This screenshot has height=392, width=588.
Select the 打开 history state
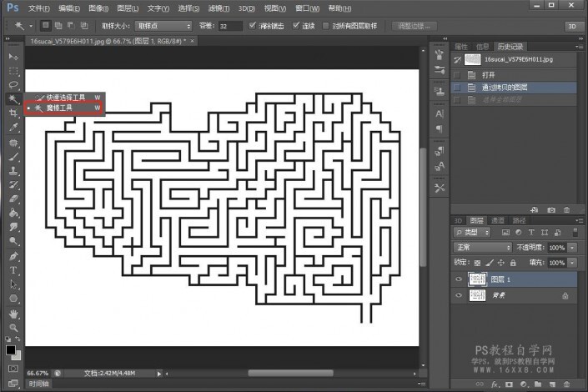(x=489, y=74)
